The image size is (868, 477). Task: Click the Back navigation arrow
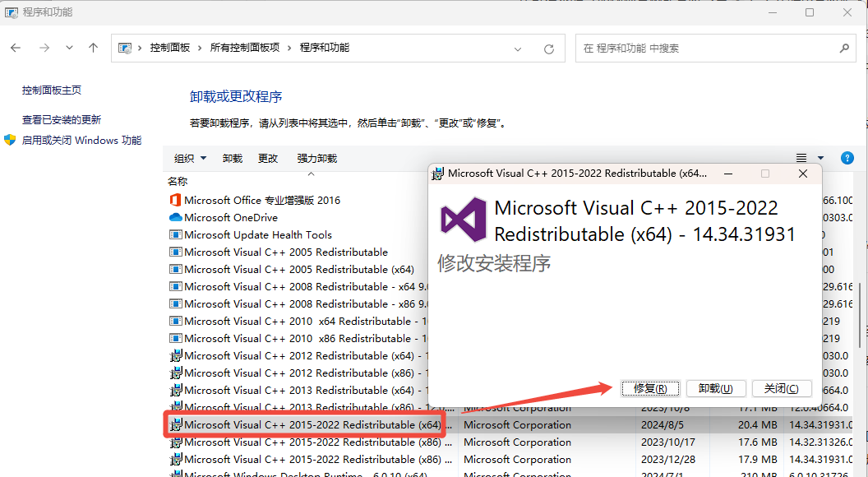(16, 49)
